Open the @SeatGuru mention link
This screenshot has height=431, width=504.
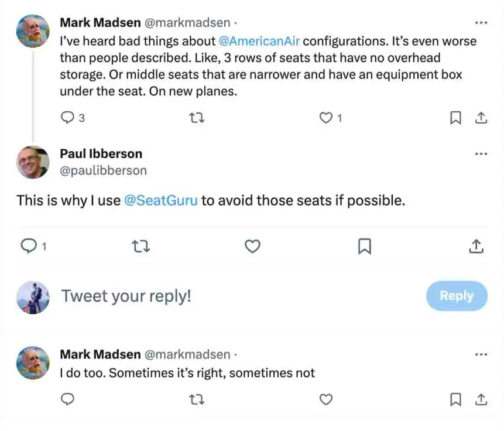point(161,200)
